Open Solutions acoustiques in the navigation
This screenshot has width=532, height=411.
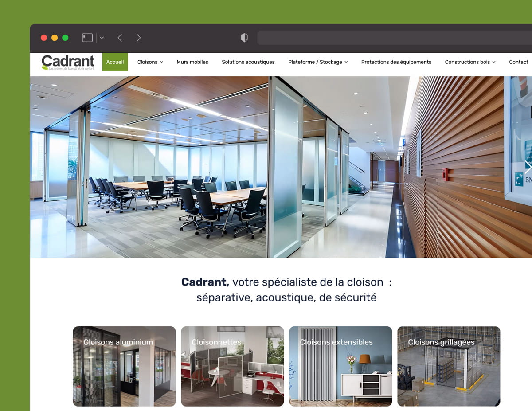click(248, 62)
